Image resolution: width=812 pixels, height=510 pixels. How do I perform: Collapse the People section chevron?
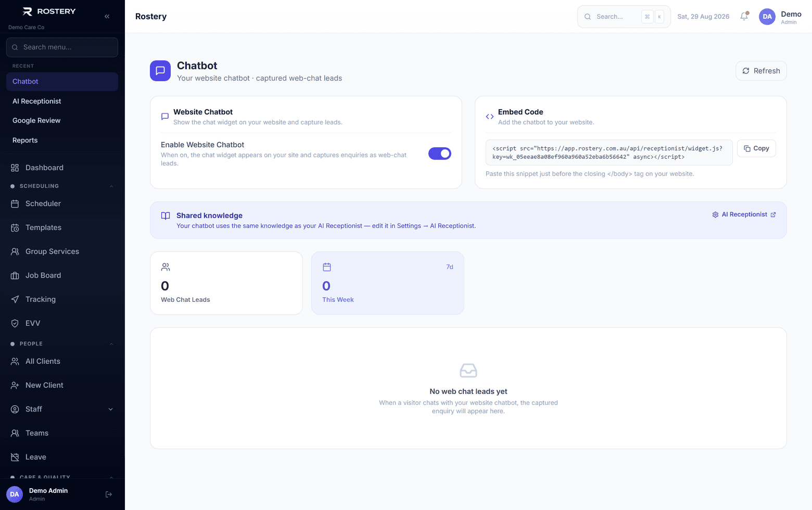point(111,344)
